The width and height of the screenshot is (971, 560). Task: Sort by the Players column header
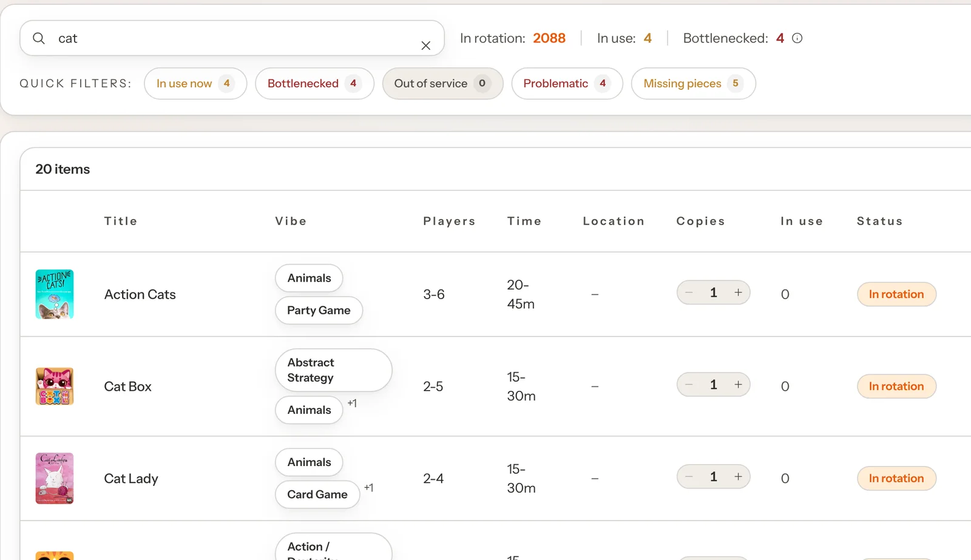click(449, 221)
